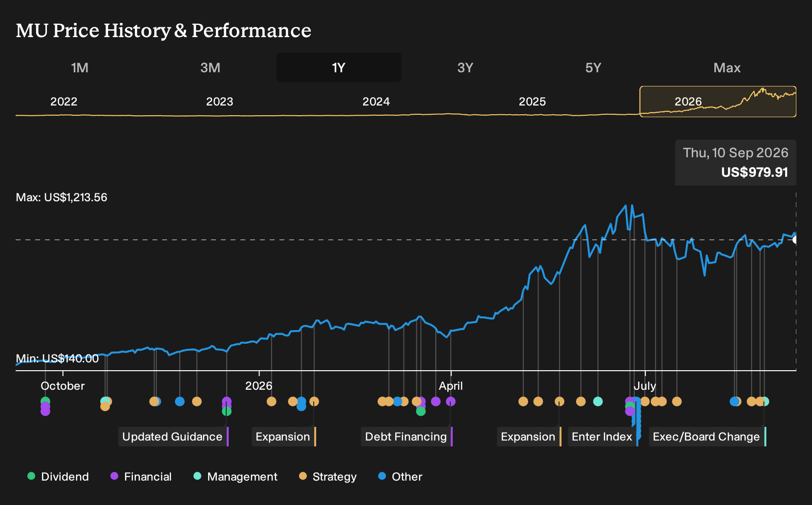Open the Exec/Board Change event label
The width and height of the screenshot is (812, 505).
click(707, 437)
